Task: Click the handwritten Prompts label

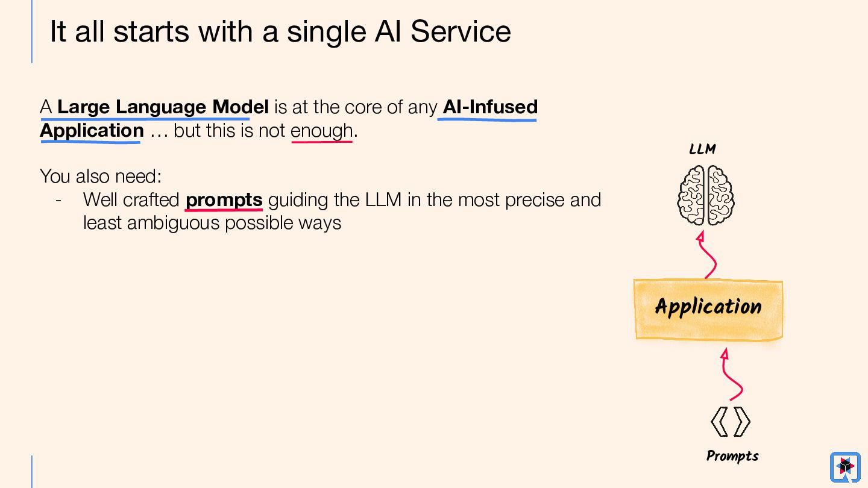Action: [732, 456]
